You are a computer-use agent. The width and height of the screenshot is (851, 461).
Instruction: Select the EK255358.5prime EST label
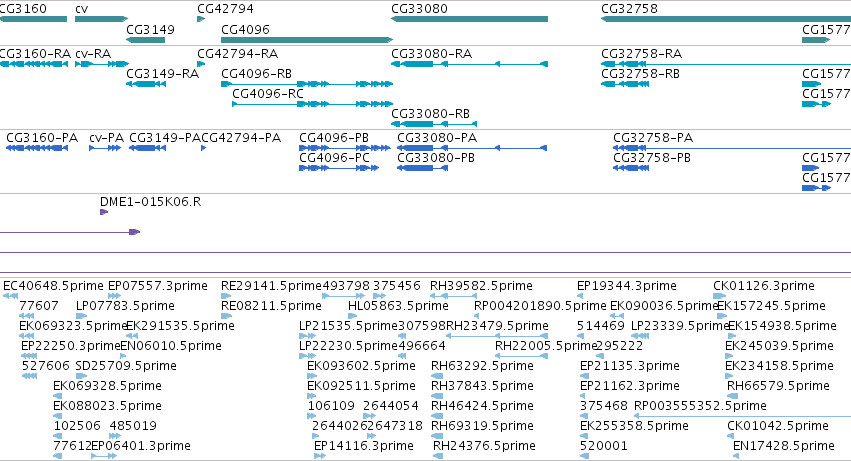click(634, 427)
